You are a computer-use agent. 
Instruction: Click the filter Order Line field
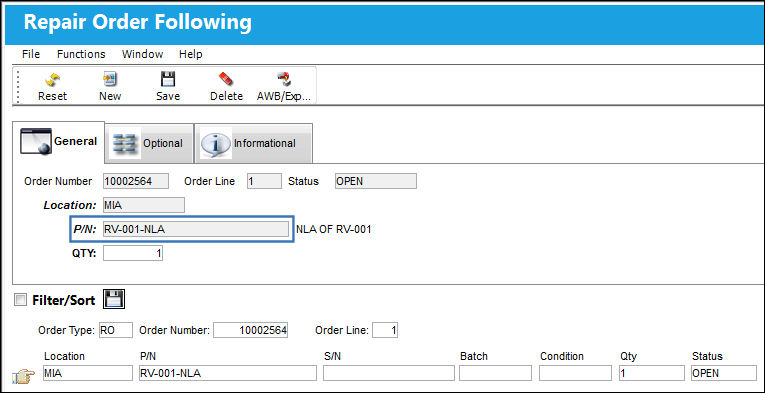click(385, 331)
